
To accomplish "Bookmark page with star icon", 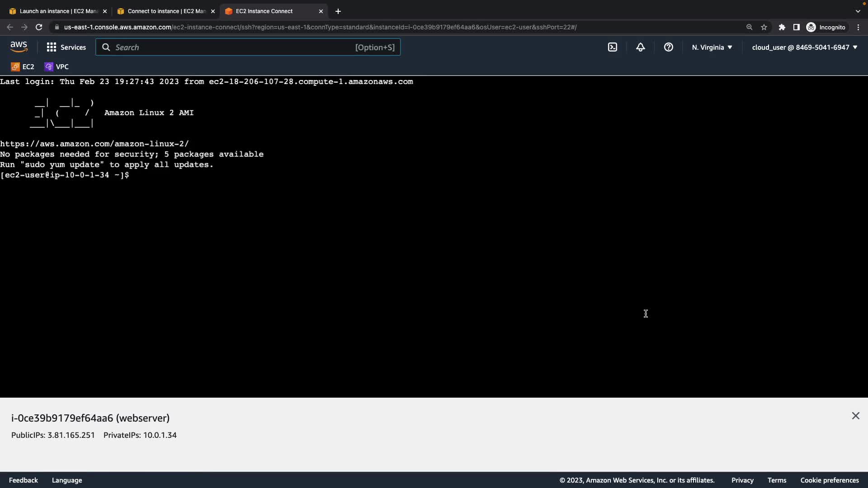I will coord(764,27).
